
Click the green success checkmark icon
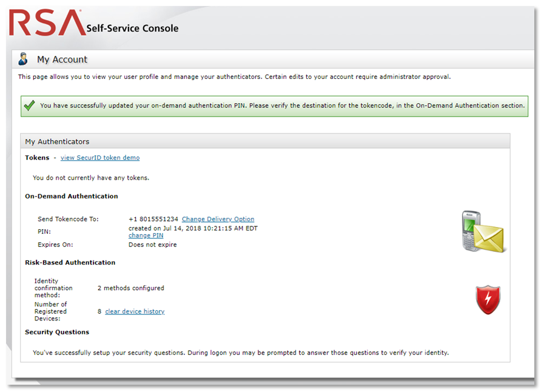pos(29,106)
